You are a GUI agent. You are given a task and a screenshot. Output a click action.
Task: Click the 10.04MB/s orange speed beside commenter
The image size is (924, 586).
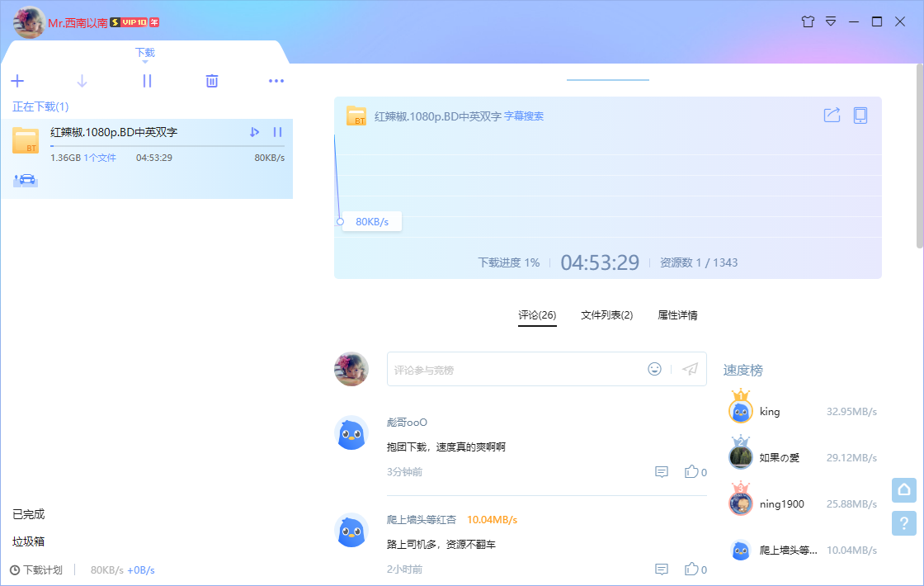(492, 519)
